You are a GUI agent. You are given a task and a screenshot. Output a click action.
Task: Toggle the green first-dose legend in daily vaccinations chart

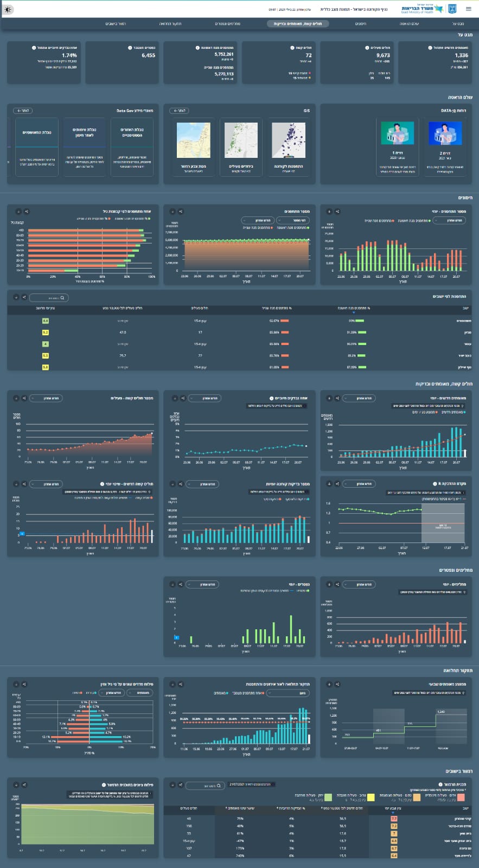pyautogui.click(x=429, y=221)
